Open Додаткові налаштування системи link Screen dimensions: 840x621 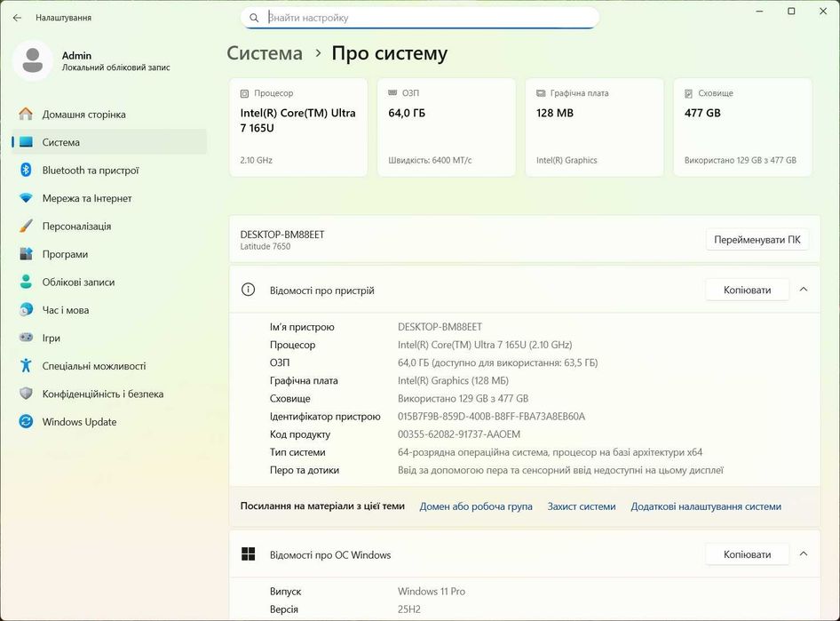click(x=706, y=506)
